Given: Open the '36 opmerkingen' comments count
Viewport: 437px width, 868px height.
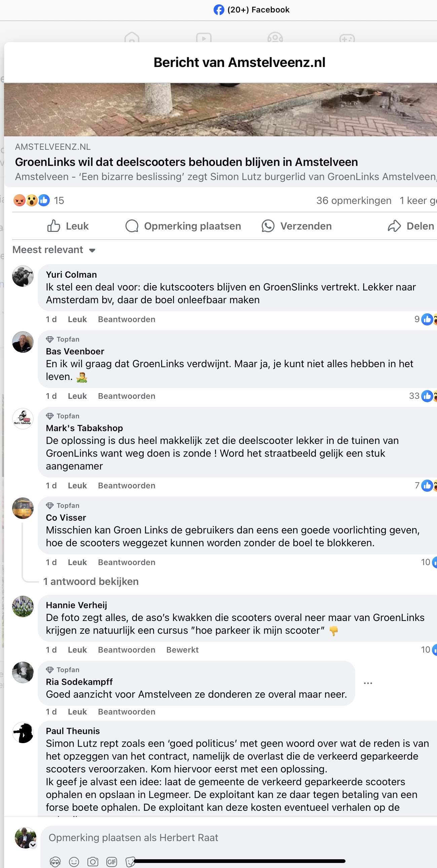Looking at the screenshot, I should (354, 201).
